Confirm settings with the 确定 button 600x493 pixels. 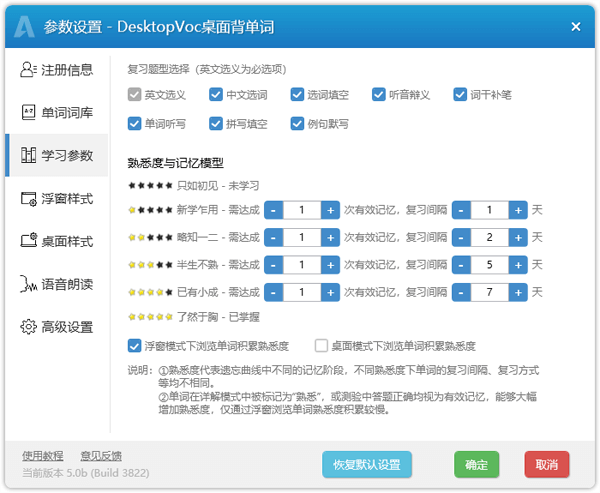click(476, 465)
